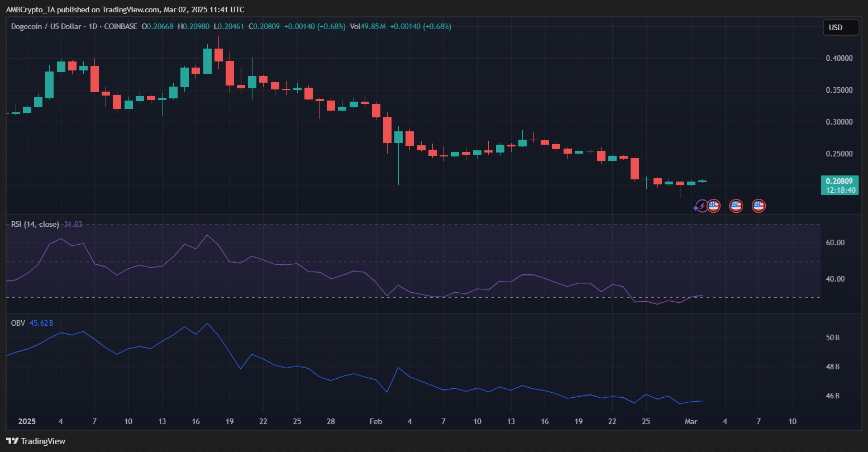This screenshot has height=452, width=868.
Task: Click the middle US flag economic event icon
Action: 736,206
